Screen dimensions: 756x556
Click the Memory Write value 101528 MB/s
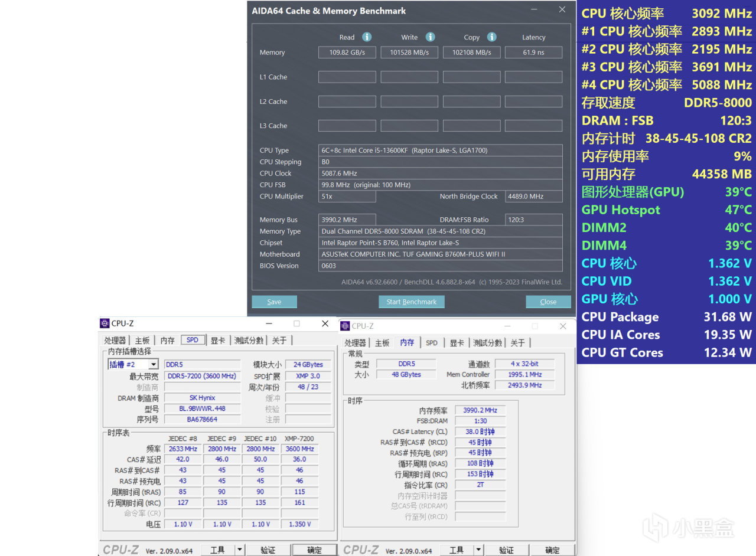point(409,53)
